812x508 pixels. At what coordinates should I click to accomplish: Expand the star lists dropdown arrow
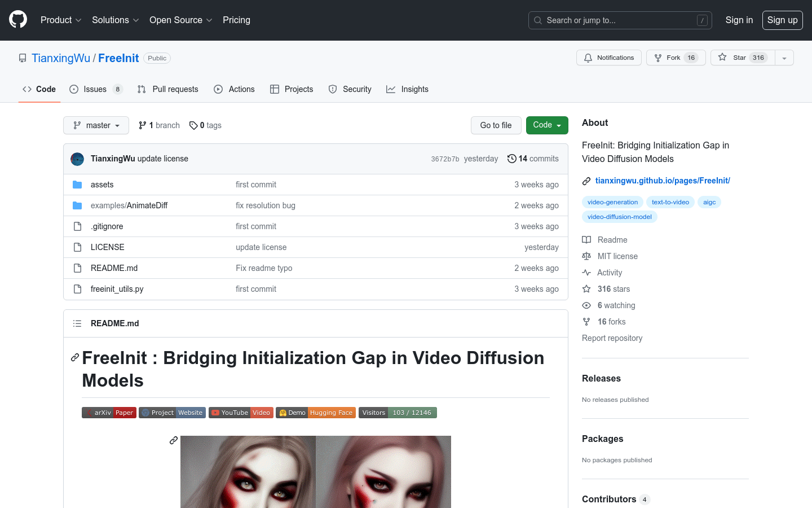[784, 58]
